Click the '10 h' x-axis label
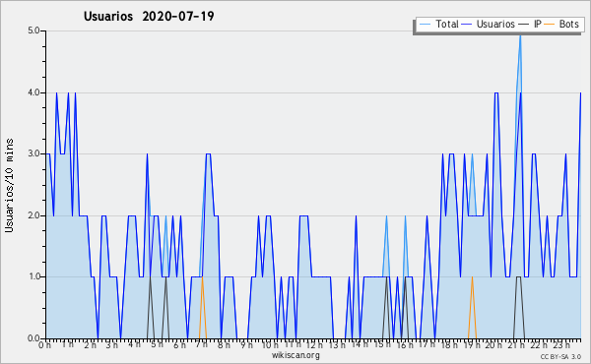 click(x=270, y=345)
